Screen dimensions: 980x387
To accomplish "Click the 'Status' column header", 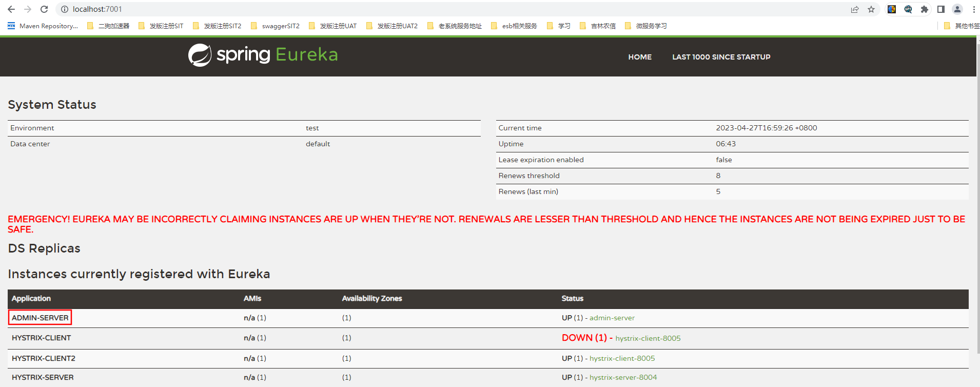I will 573,298.
